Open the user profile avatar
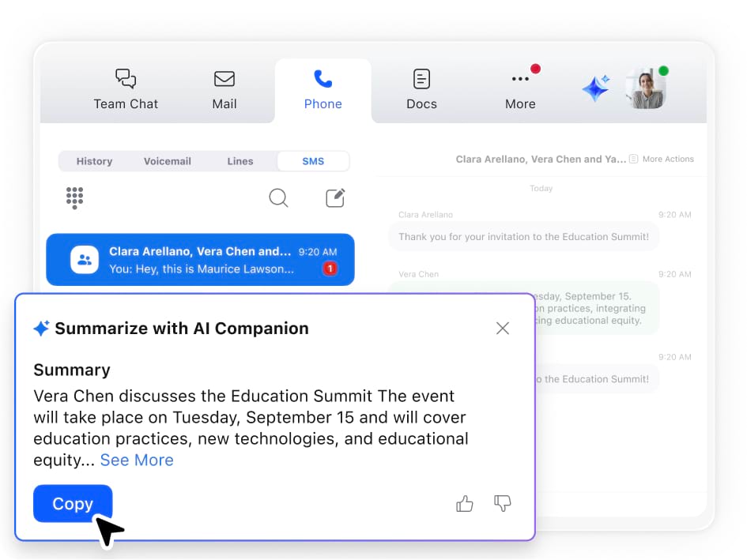Image resolution: width=747 pixels, height=560 pixels. point(645,88)
